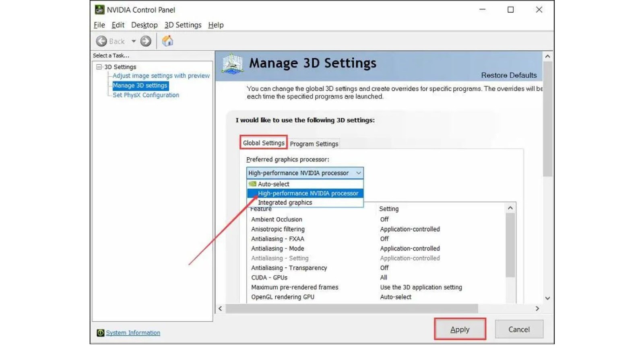
Task: Switch to the Global Settings tab
Action: [x=264, y=143]
